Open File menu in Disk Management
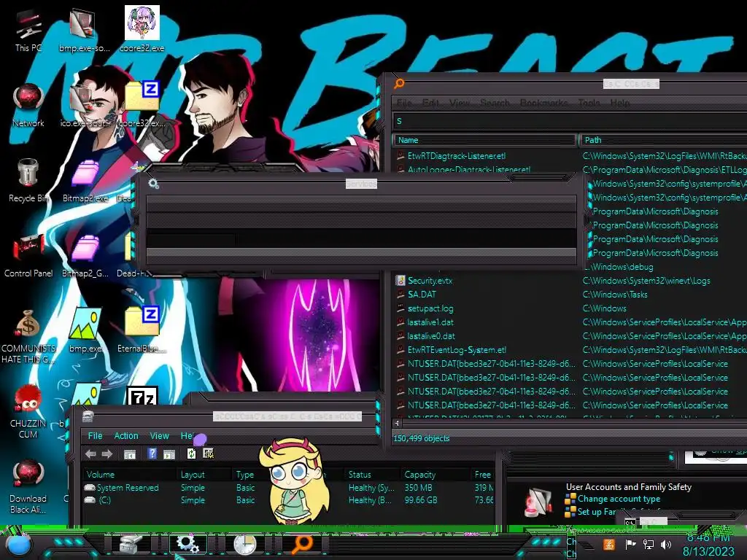The width and height of the screenshot is (747, 560). pyautogui.click(x=96, y=436)
